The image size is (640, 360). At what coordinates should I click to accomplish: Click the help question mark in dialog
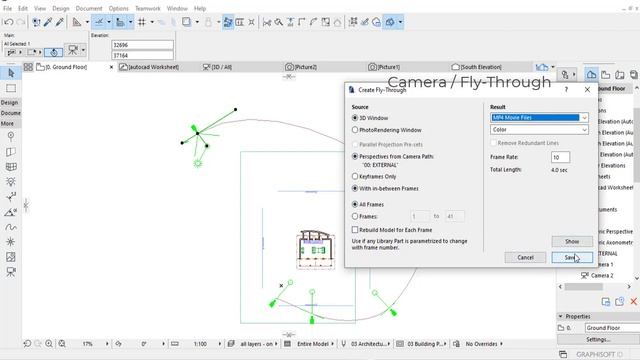coord(566,90)
